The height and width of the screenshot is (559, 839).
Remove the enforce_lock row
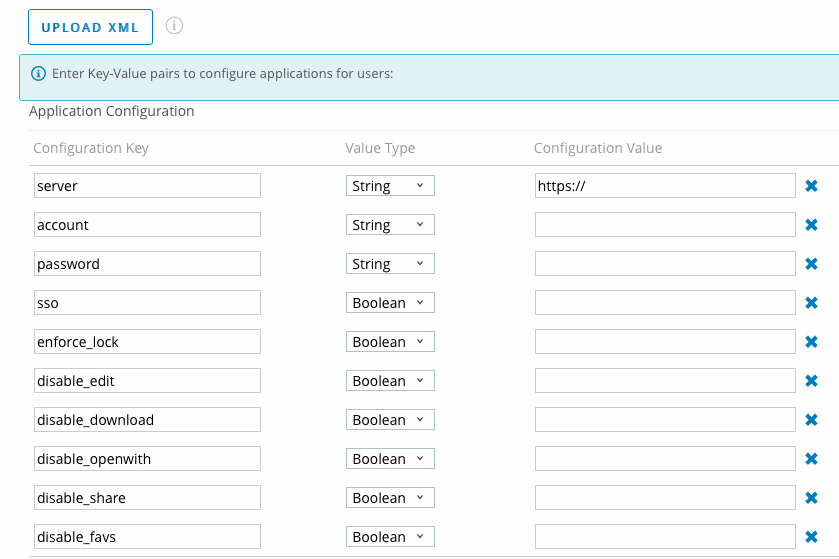click(812, 342)
